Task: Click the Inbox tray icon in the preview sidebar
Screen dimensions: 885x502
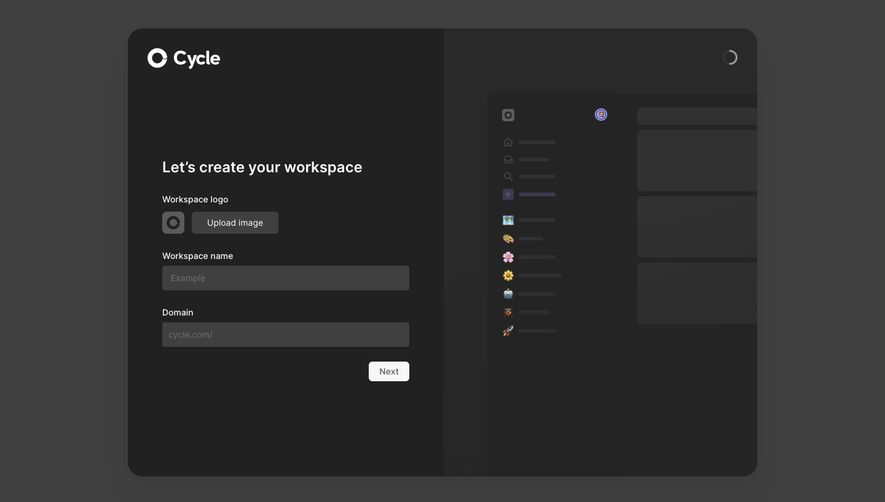Action: click(508, 159)
